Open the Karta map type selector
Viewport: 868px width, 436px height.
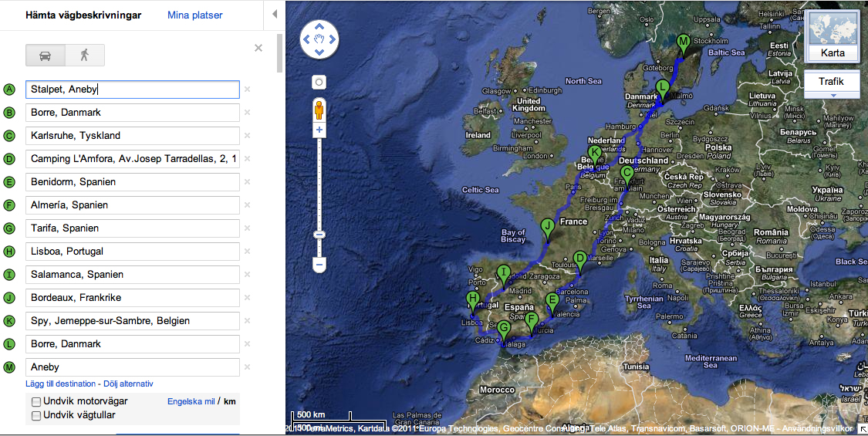tap(833, 53)
